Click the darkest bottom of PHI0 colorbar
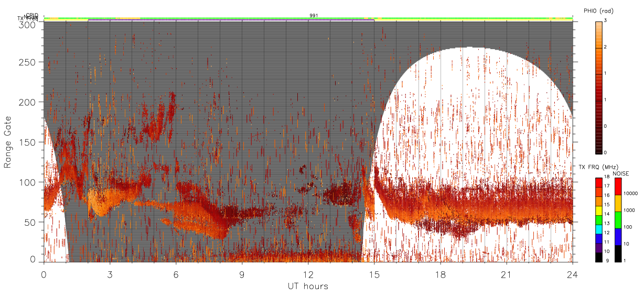Screen dimensions: 644x297 [599, 150]
